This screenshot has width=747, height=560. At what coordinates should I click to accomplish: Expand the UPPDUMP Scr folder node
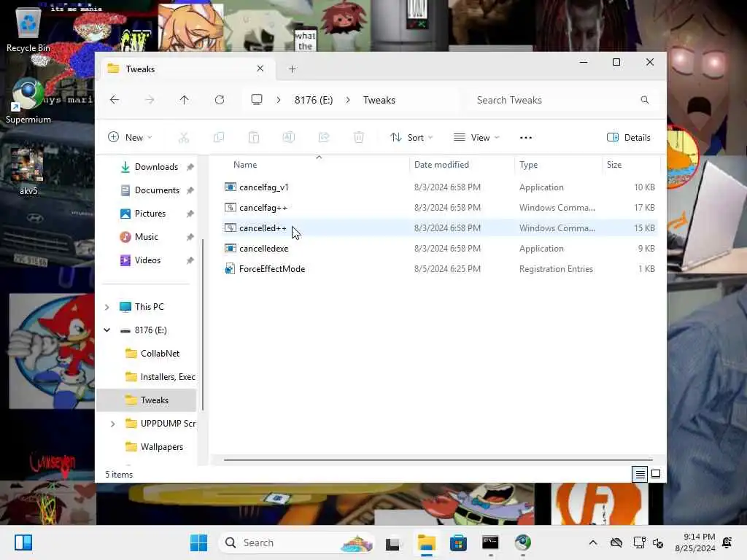113,424
